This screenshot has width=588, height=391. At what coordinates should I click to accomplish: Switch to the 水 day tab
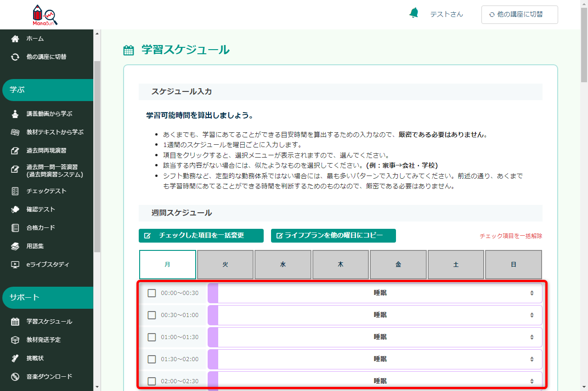coord(283,265)
